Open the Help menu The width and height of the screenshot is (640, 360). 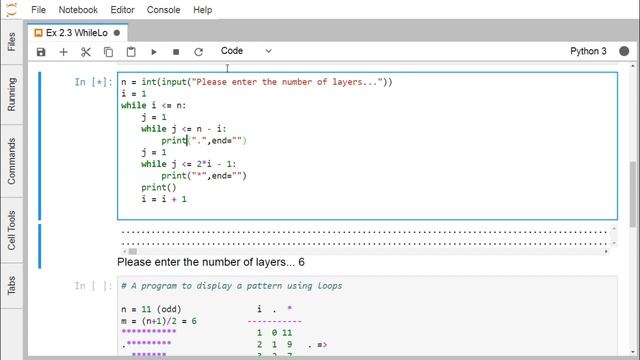coord(202,10)
